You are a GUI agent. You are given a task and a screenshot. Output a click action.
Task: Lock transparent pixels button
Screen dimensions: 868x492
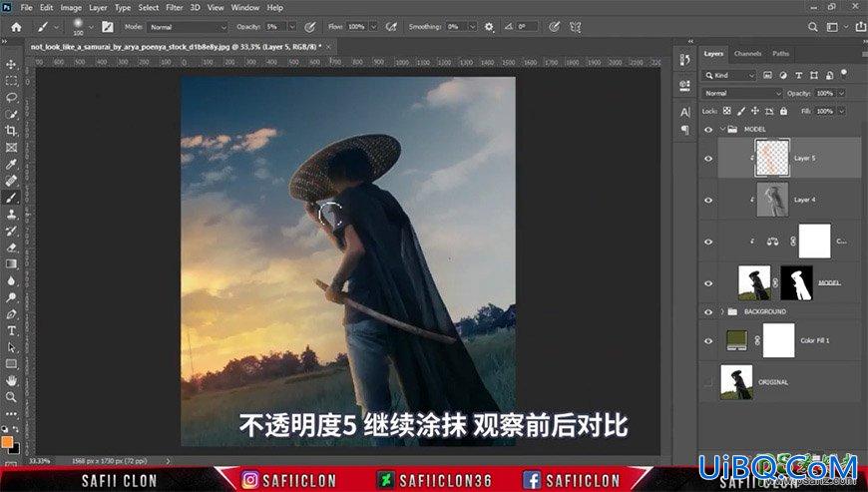pos(727,111)
